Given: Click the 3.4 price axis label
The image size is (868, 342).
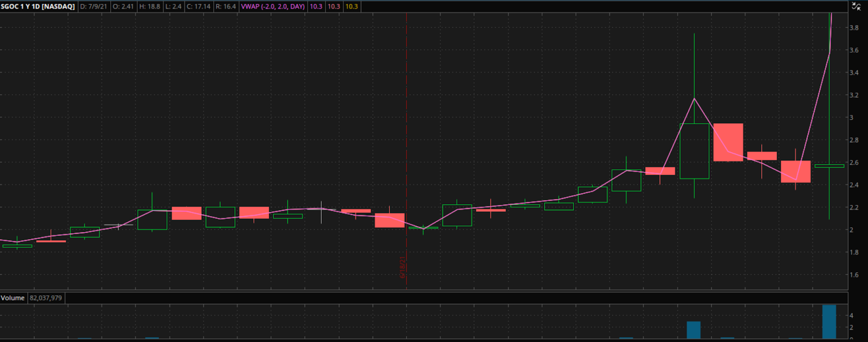Looking at the screenshot, I should point(854,73).
